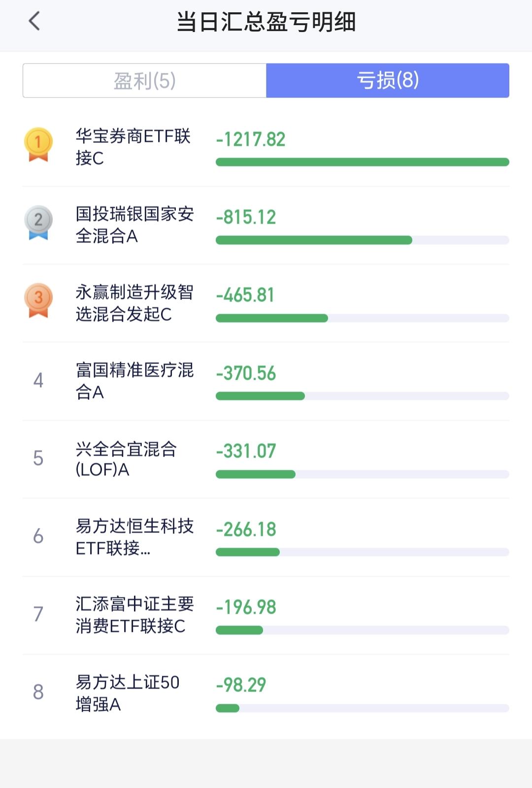Click the -98.29 loss progress bar
This screenshot has height=788, width=532.
coord(363,708)
